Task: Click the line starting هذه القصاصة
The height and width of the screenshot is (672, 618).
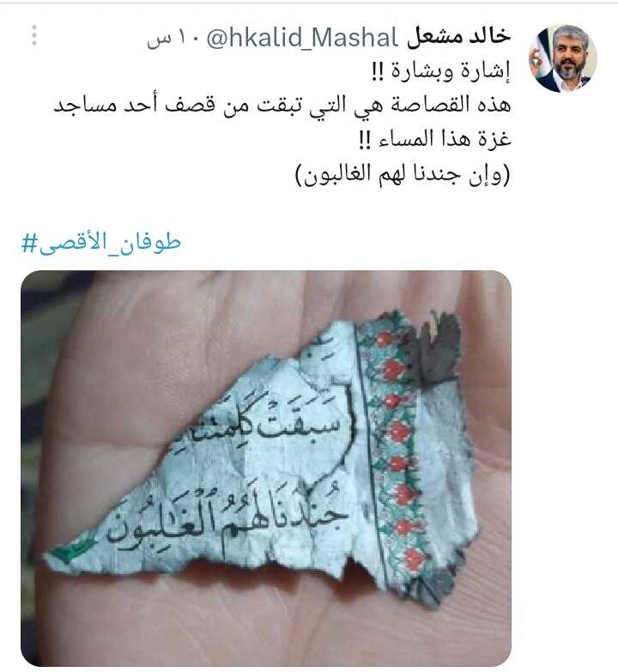Action: [x=282, y=106]
